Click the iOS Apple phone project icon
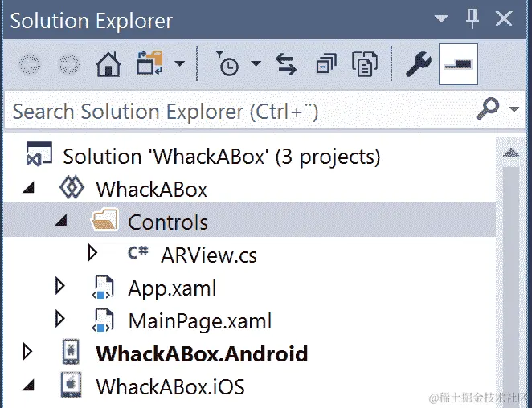This screenshot has width=532, height=408. point(72,385)
